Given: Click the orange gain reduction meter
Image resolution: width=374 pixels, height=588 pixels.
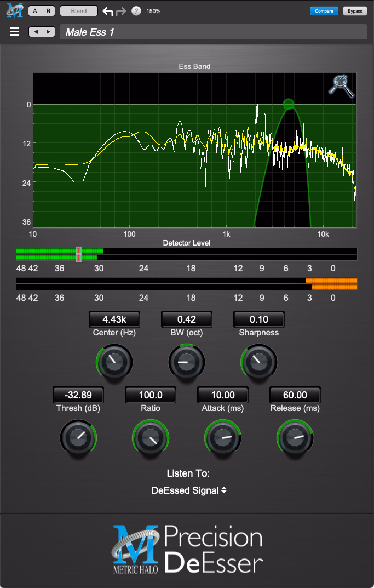Looking at the screenshot, I should pos(187,284).
